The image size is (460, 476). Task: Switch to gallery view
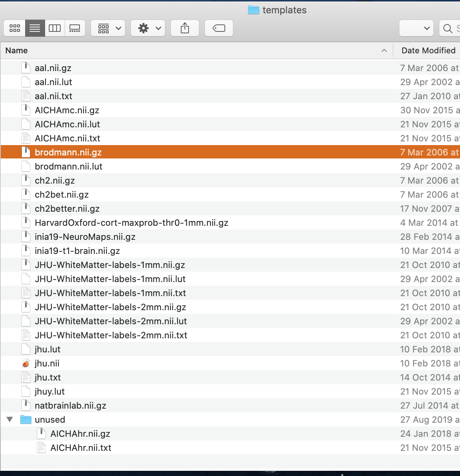75,28
